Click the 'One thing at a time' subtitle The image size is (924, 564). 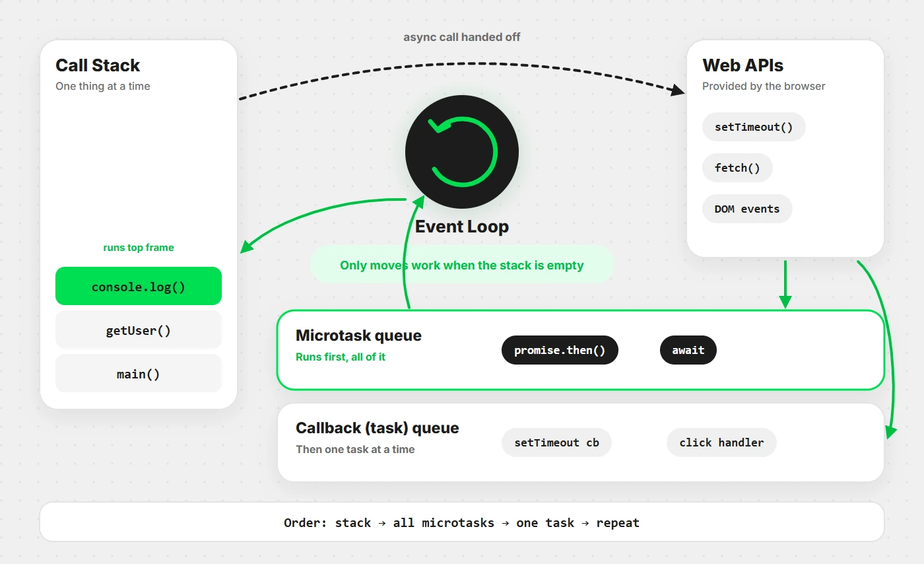click(x=103, y=86)
